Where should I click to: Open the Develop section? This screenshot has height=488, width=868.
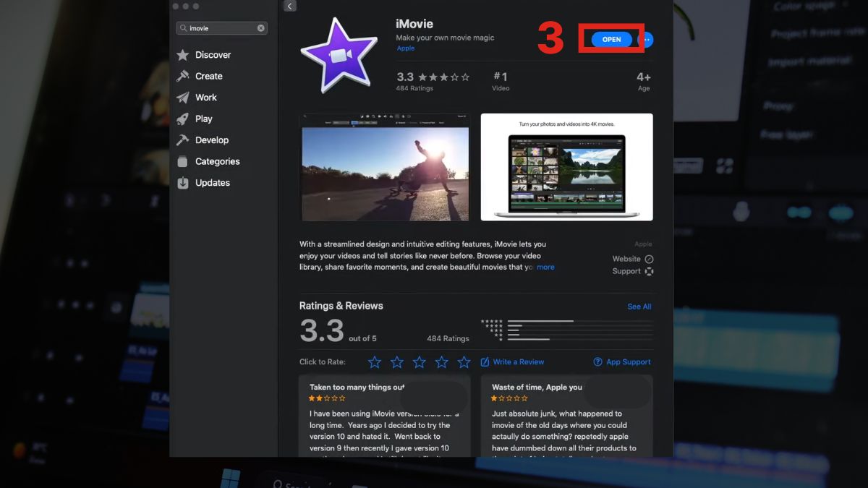211,140
